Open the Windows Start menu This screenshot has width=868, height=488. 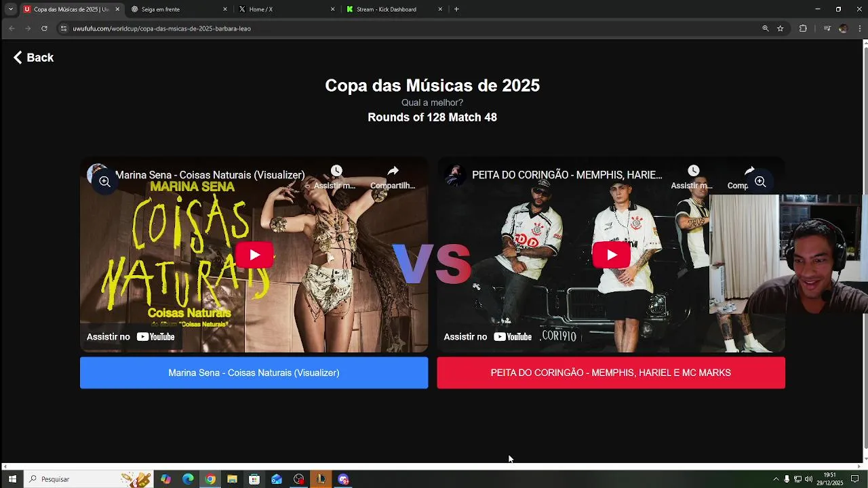click(x=12, y=479)
